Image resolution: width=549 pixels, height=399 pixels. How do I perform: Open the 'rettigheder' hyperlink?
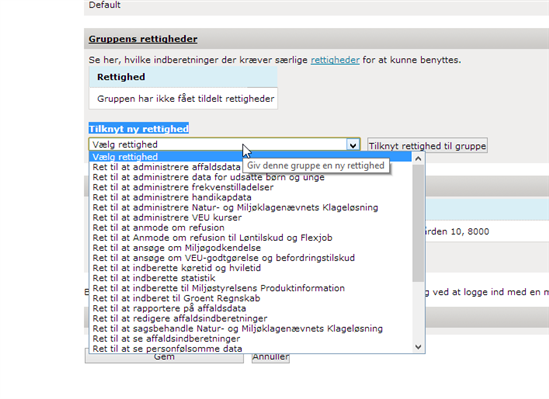pyautogui.click(x=335, y=60)
